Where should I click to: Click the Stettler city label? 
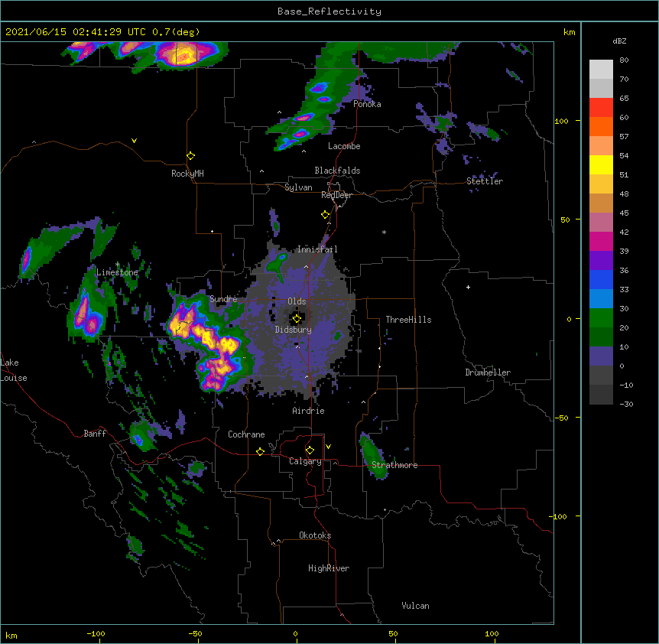(485, 181)
